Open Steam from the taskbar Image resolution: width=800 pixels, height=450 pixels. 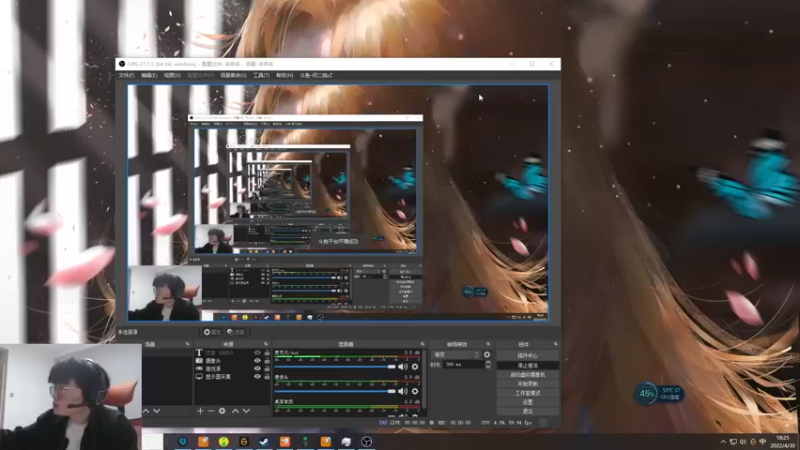[264, 441]
